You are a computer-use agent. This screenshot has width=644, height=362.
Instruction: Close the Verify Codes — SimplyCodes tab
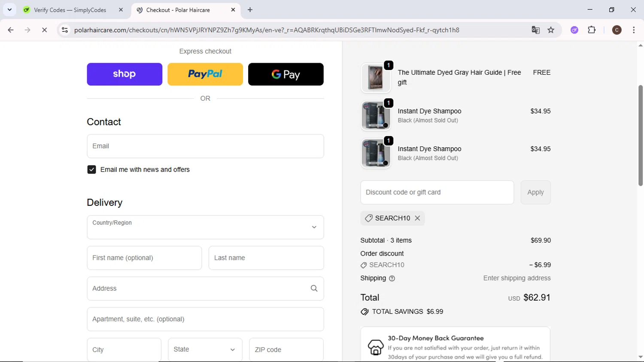[121, 10]
